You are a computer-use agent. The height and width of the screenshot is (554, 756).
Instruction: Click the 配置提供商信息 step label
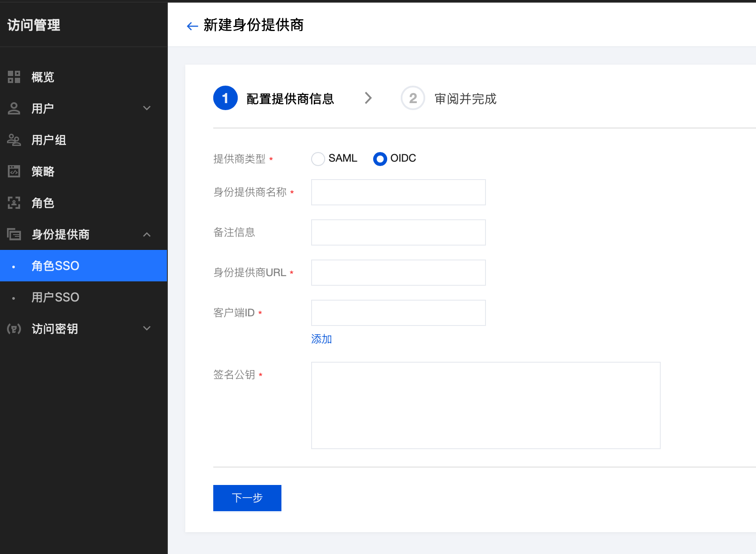[290, 99]
